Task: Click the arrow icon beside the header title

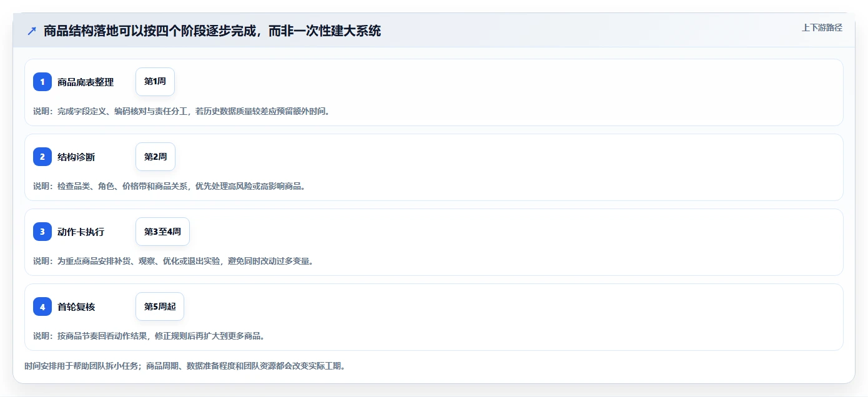Action: 32,31
